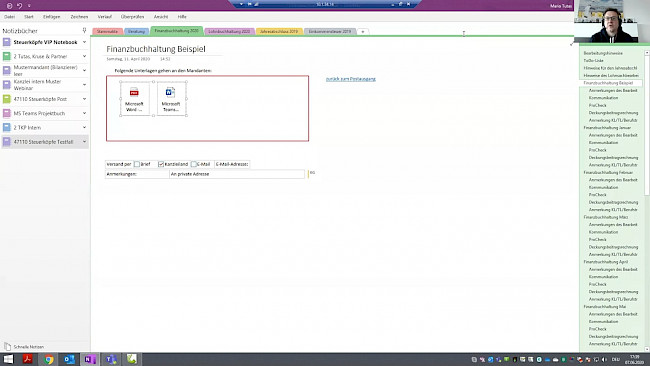Expand the Kanzlei intern Muster Webinar chevron
Image resolution: width=650 pixels, height=366 pixels.
click(x=84, y=85)
